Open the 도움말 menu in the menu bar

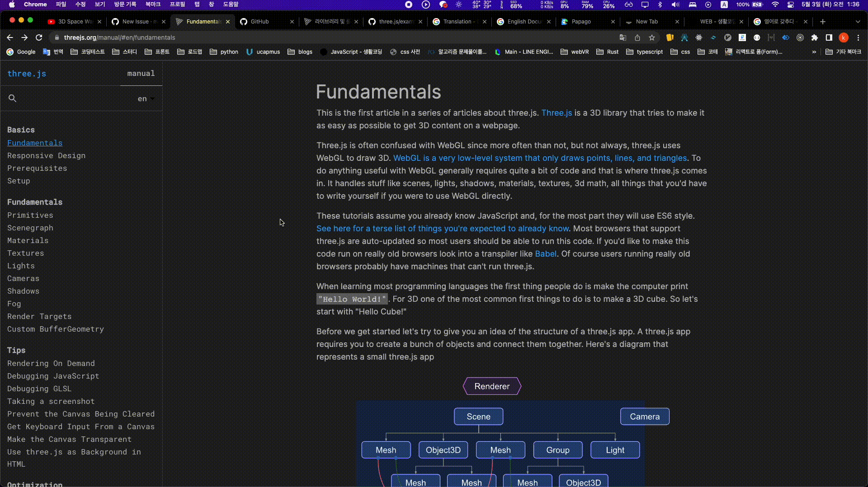point(231,5)
